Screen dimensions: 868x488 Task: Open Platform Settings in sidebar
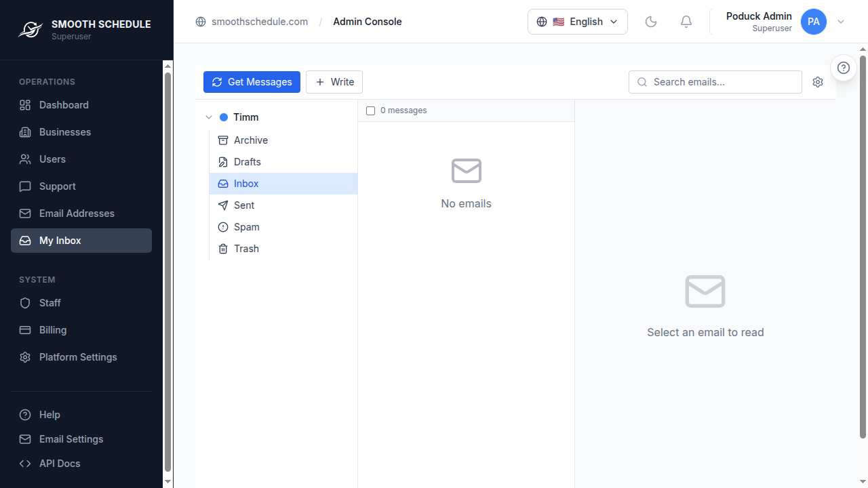78,357
